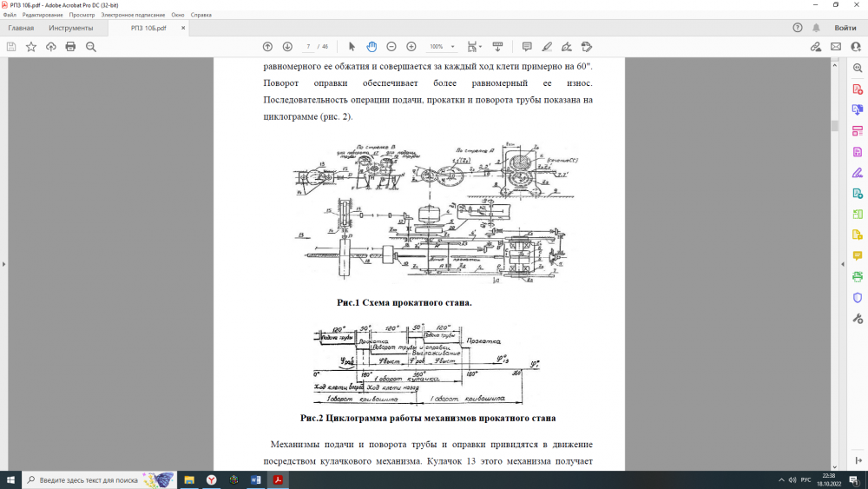Collapse the right tools pane arrow

click(x=841, y=264)
